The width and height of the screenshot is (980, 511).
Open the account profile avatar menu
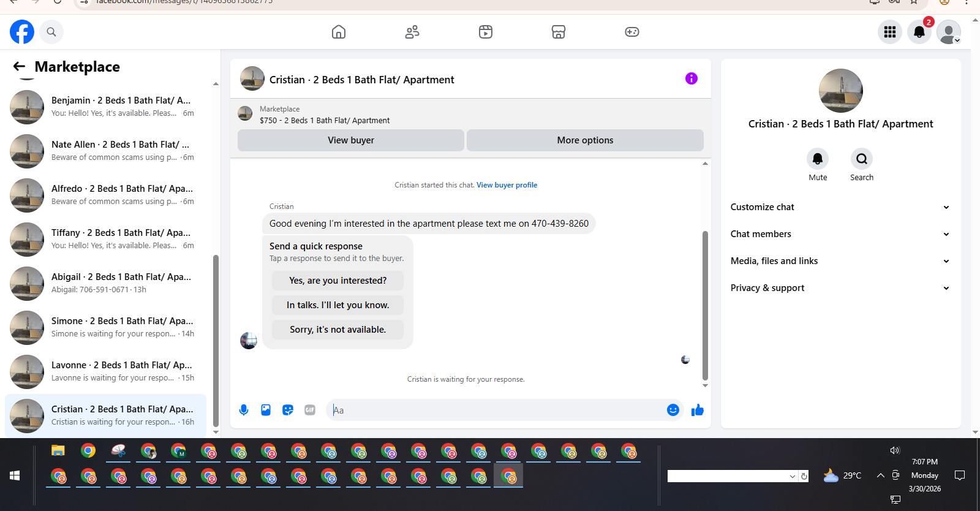point(949,32)
